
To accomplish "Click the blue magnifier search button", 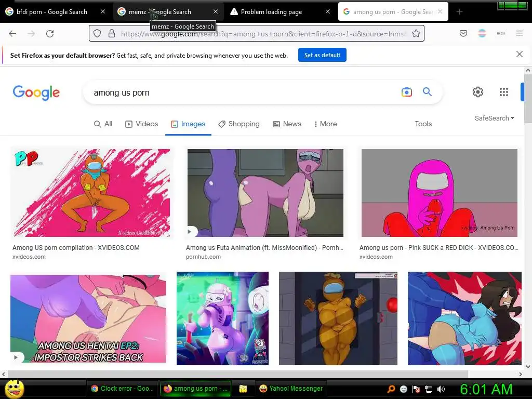I will click(x=427, y=91).
